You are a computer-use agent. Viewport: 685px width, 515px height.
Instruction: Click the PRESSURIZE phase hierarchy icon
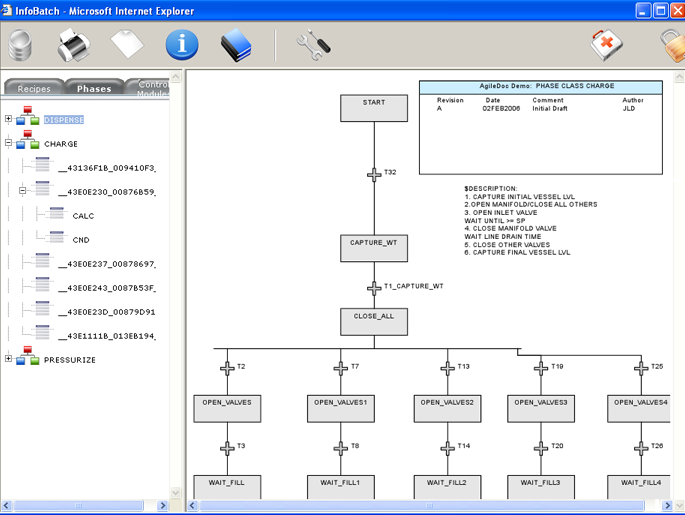point(28,356)
